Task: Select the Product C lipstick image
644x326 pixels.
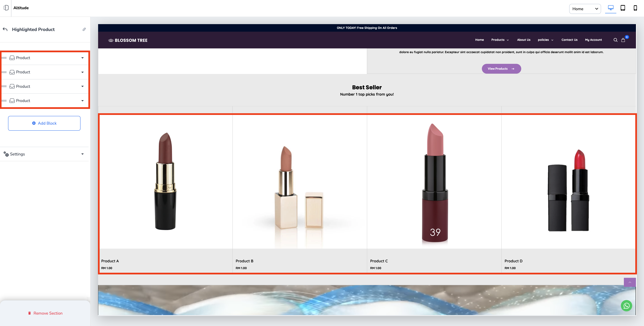Action: [x=434, y=182]
